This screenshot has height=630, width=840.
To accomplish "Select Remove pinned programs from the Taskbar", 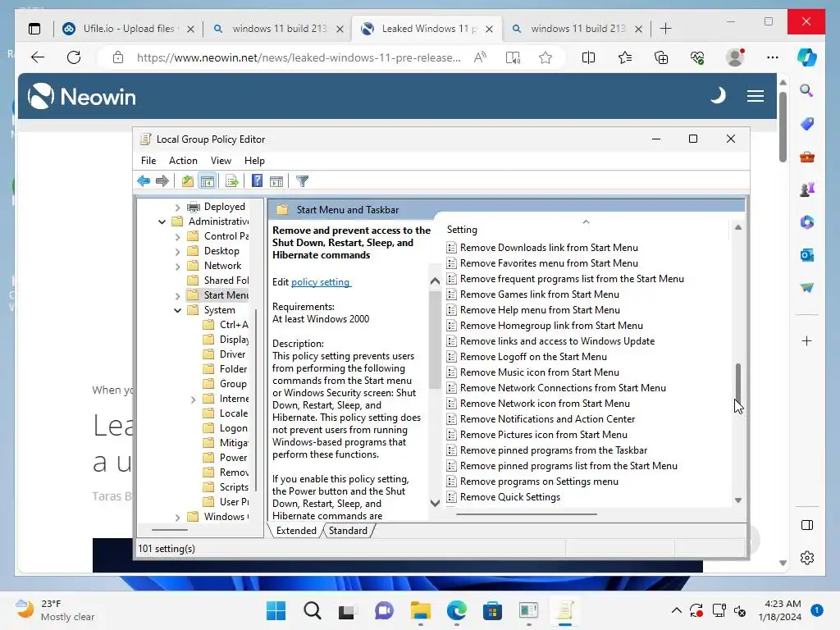I will click(x=554, y=450).
